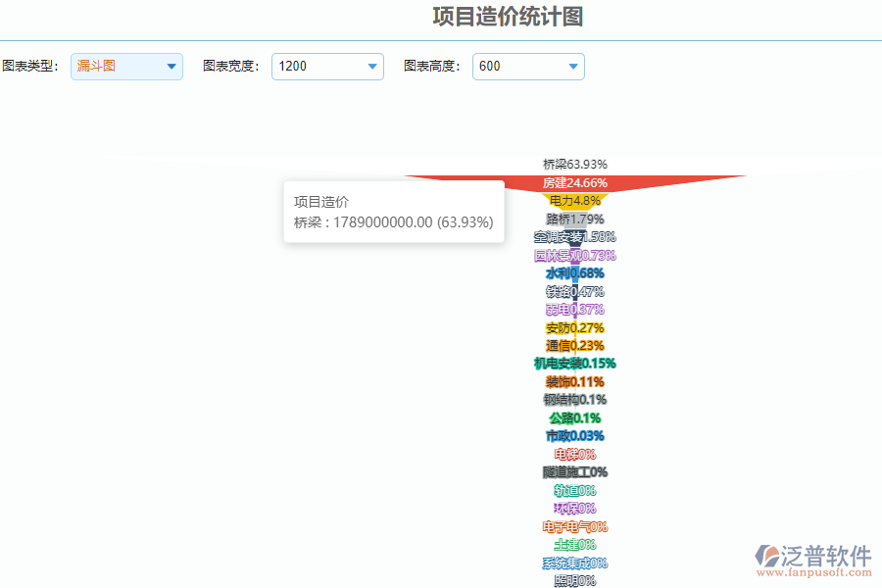The image size is (882, 588).
Task: Click the 桥梁63.93% funnel segment
Action: pyautogui.click(x=576, y=165)
